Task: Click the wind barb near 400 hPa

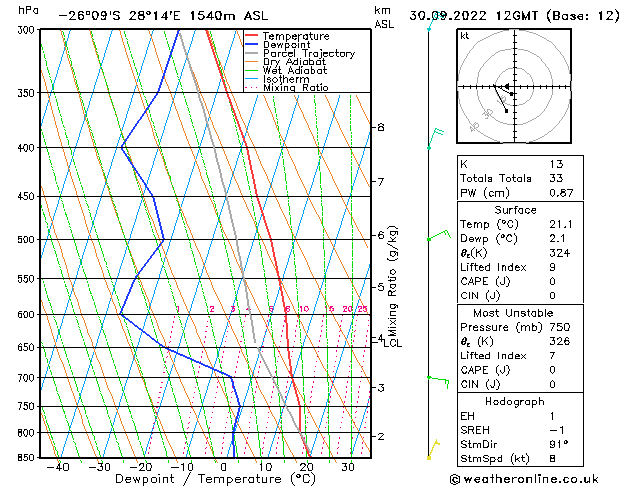Action: 434,138
